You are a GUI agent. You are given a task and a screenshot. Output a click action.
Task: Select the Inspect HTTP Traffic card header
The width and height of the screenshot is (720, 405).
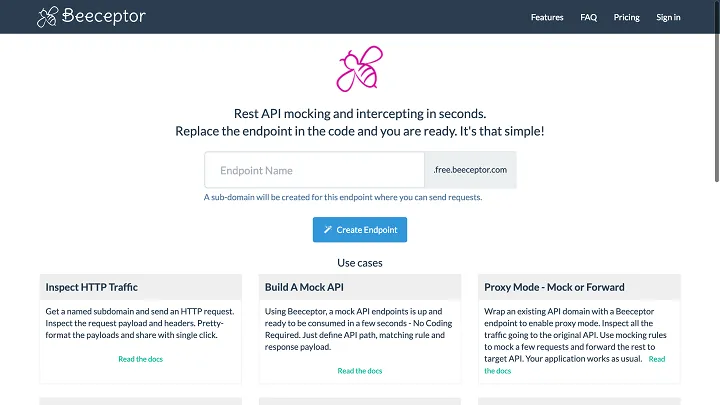pyautogui.click(x=141, y=287)
